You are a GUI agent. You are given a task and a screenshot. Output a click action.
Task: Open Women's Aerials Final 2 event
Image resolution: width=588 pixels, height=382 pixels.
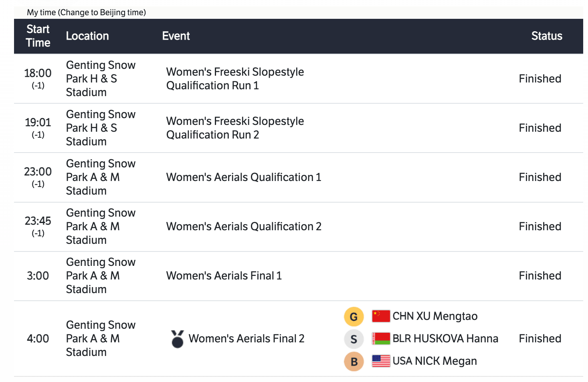tap(247, 339)
